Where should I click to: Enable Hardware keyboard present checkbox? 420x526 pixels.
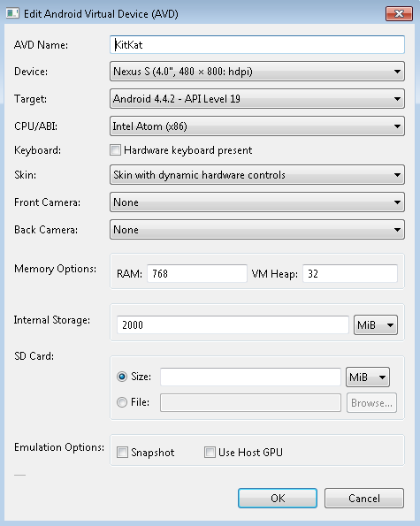point(116,150)
